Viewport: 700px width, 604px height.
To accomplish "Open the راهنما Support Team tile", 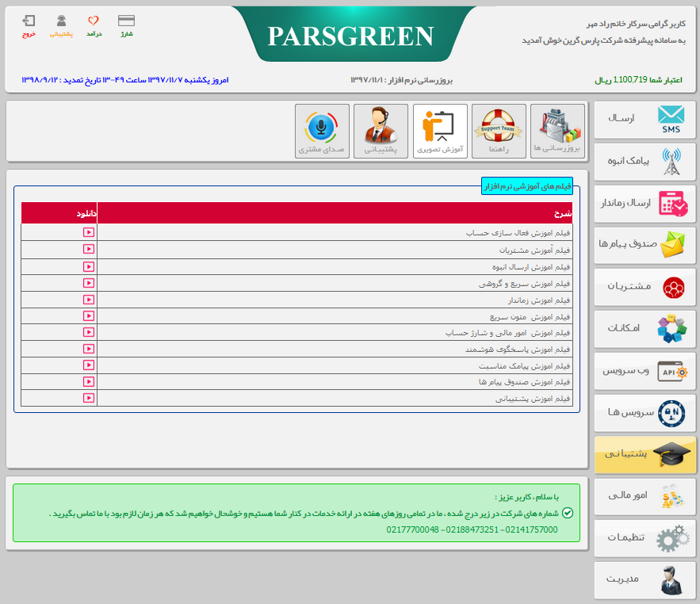I will click(498, 132).
